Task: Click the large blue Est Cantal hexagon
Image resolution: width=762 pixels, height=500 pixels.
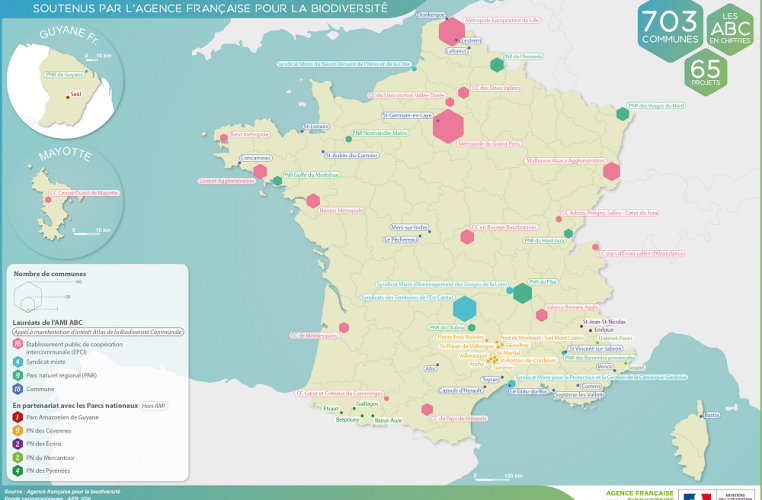Action: click(x=465, y=309)
